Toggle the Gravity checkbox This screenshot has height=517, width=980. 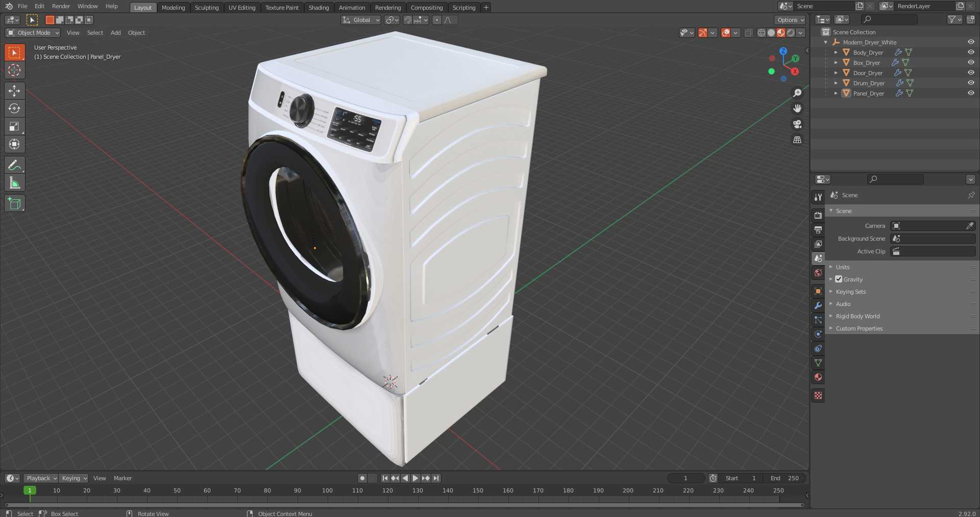tap(839, 279)
